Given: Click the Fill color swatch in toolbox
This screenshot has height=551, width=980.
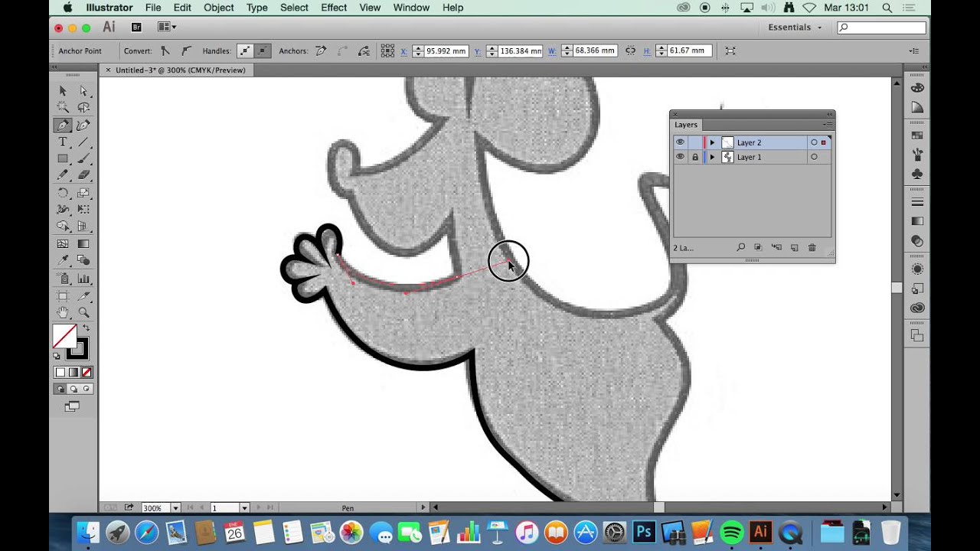Looking at the screenshot, I should click(x=64, y=336).
